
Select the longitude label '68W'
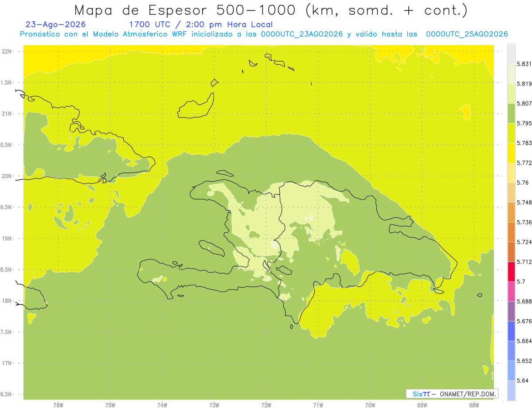474,405
